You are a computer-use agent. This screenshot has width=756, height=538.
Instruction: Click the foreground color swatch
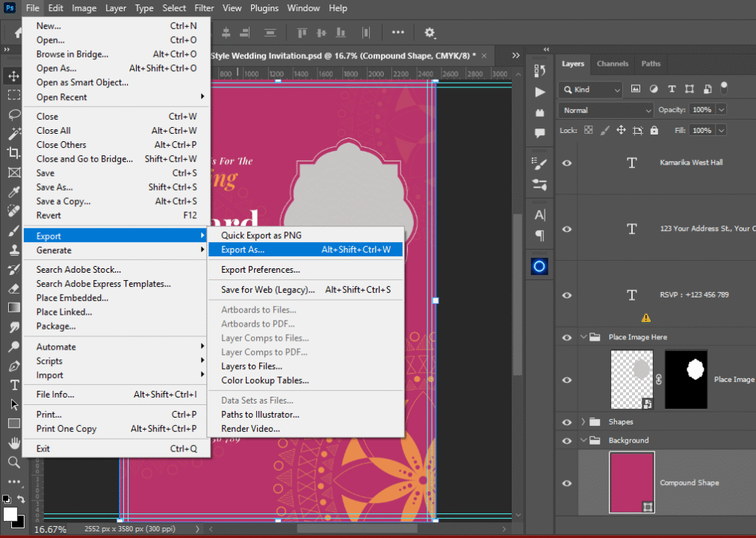tap(10, 514)
